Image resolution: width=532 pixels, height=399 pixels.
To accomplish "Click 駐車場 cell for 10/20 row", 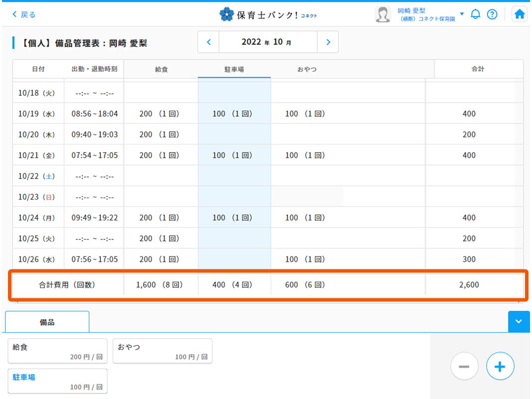I will click(234, 135).
